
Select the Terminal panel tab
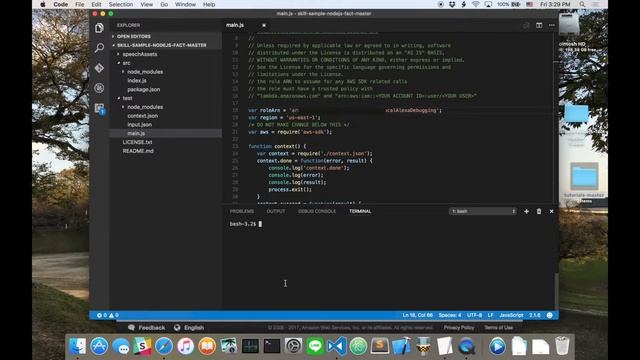[360, 211]
